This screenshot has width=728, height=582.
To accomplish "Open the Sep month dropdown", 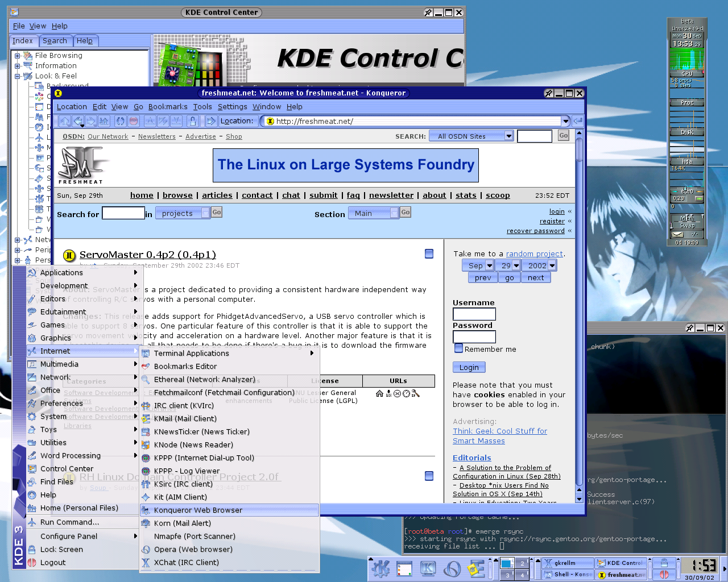I will click(x=477, y=265).
